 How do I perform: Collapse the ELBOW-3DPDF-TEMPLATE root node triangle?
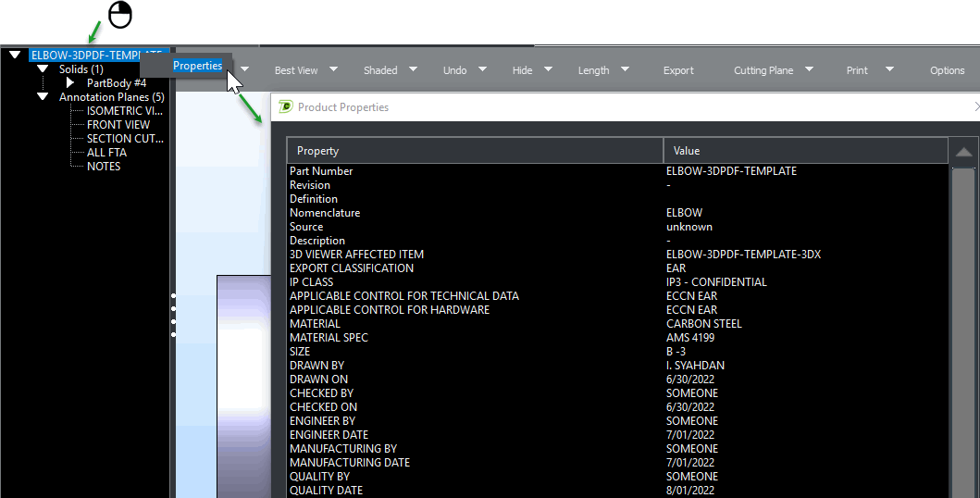point(15,55)
